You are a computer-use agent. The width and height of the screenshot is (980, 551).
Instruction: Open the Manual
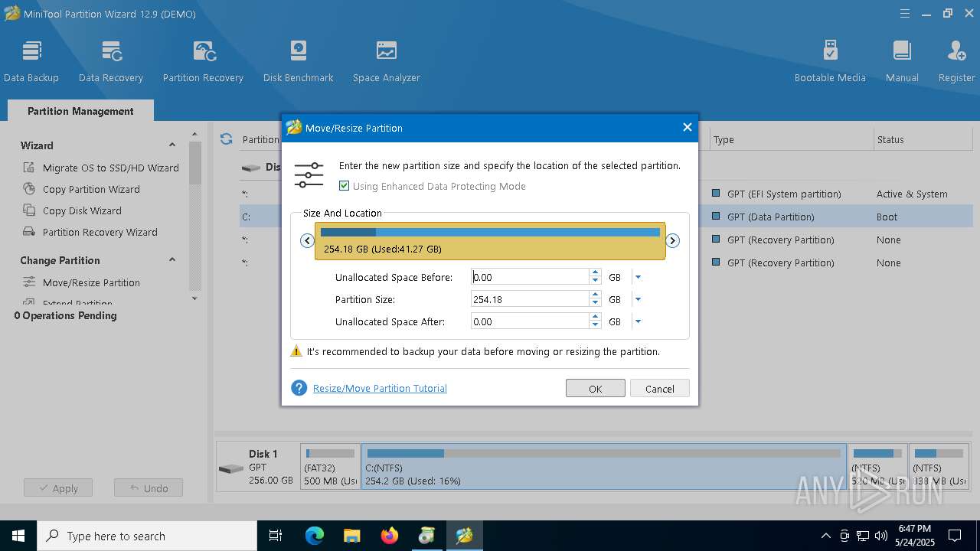(x=902, y=60)
